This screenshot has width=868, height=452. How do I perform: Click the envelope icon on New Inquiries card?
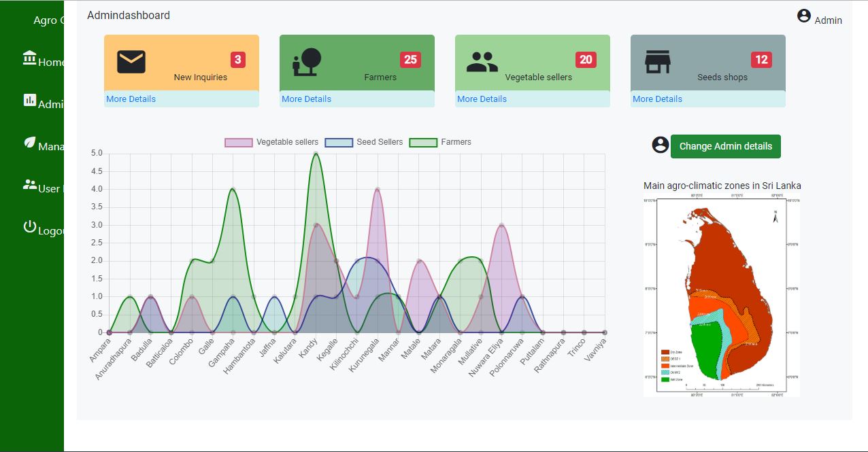tap(131, 60)
